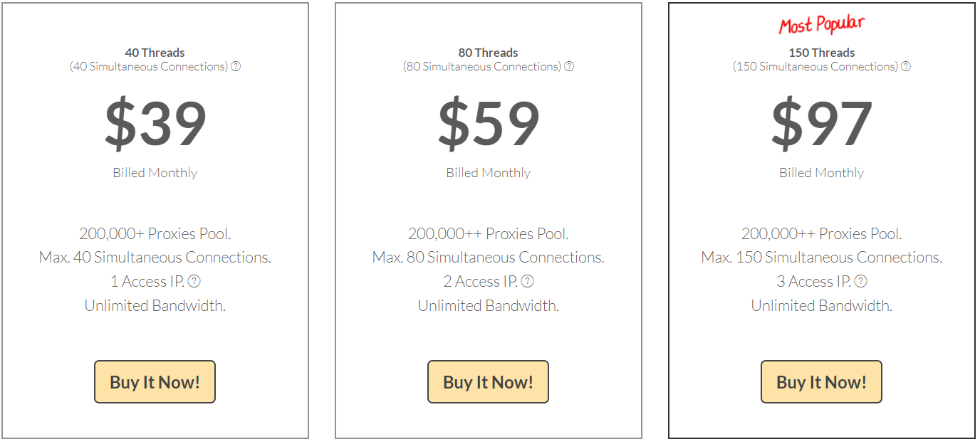This screenshot has height=444, width=980.
Task: Open the 3 Access IP help tooltip icon
Action: [861, 282]
